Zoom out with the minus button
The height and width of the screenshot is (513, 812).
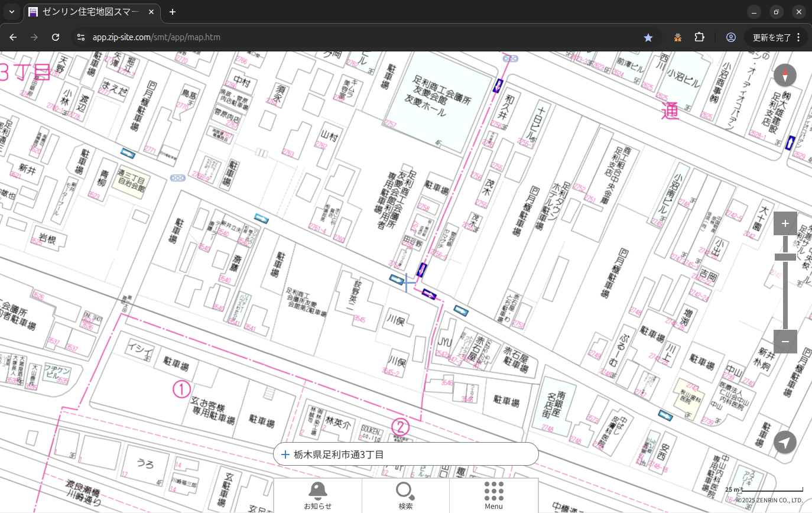coord(785,342)
